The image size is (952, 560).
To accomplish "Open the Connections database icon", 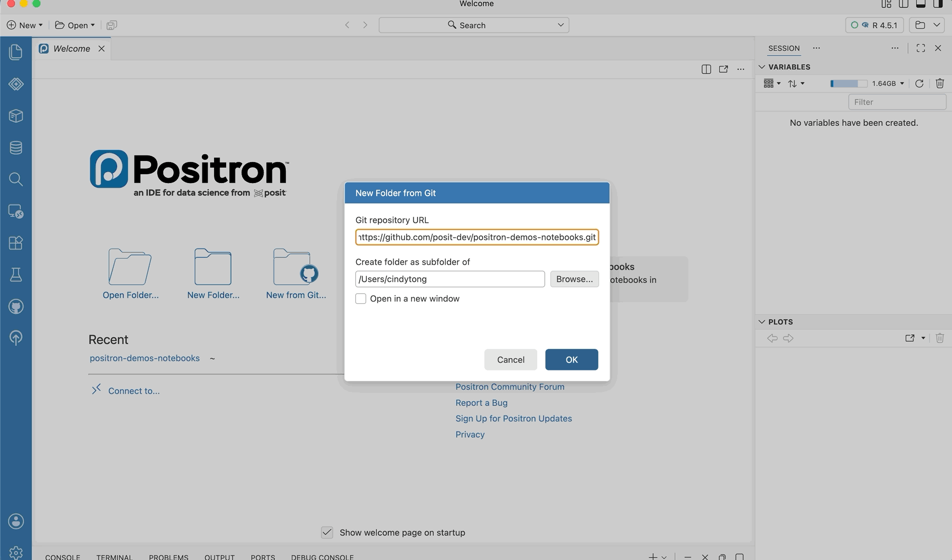I will (x=16, y=148).
